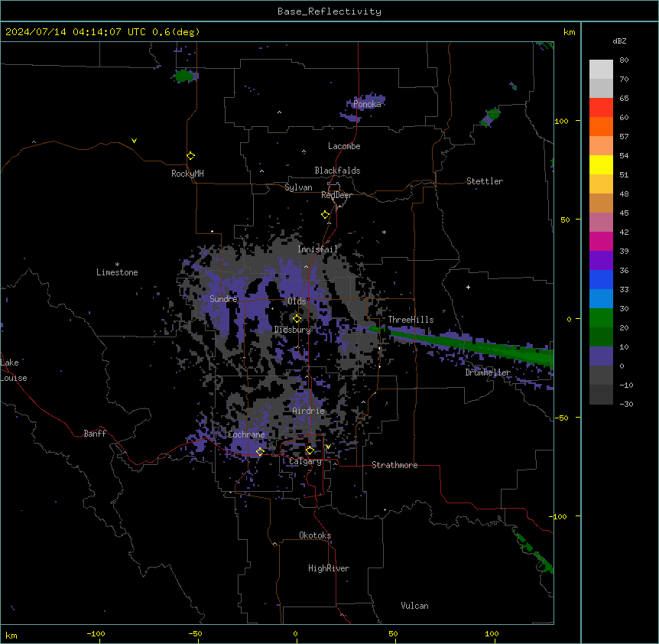Click the Base_Reflectivity title
This screenshot has width=659, height=644.
(329, 11)
